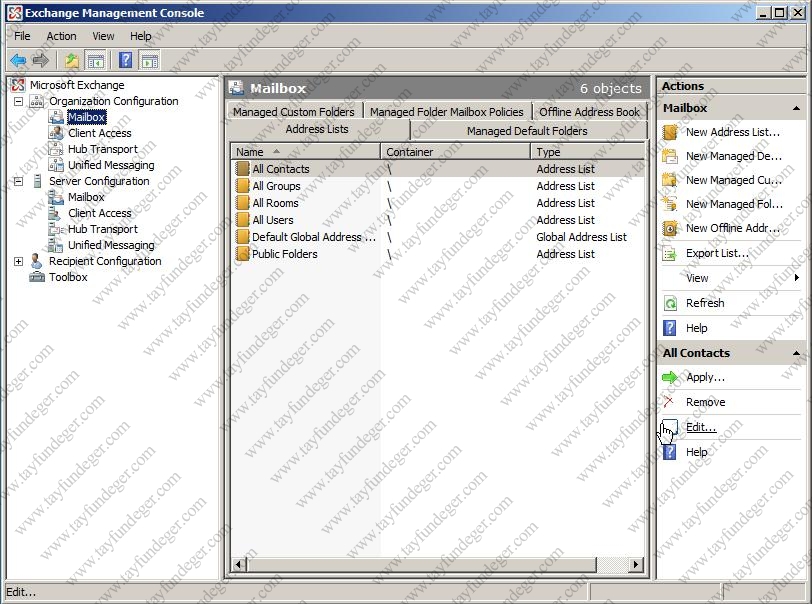Select the Address Lists tab
812x604 pixels.
317,130
